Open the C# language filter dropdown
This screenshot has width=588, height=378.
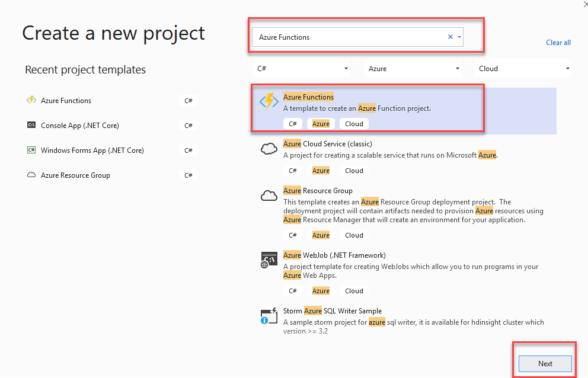[301, 68]
